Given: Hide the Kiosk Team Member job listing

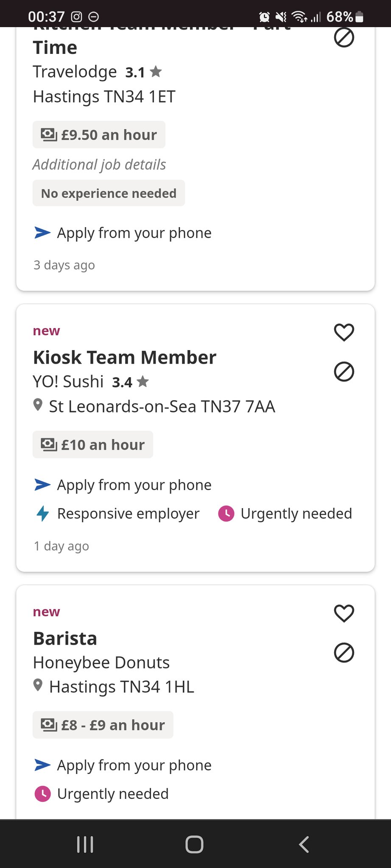Looking at the screenshot, I should (344, 372).
